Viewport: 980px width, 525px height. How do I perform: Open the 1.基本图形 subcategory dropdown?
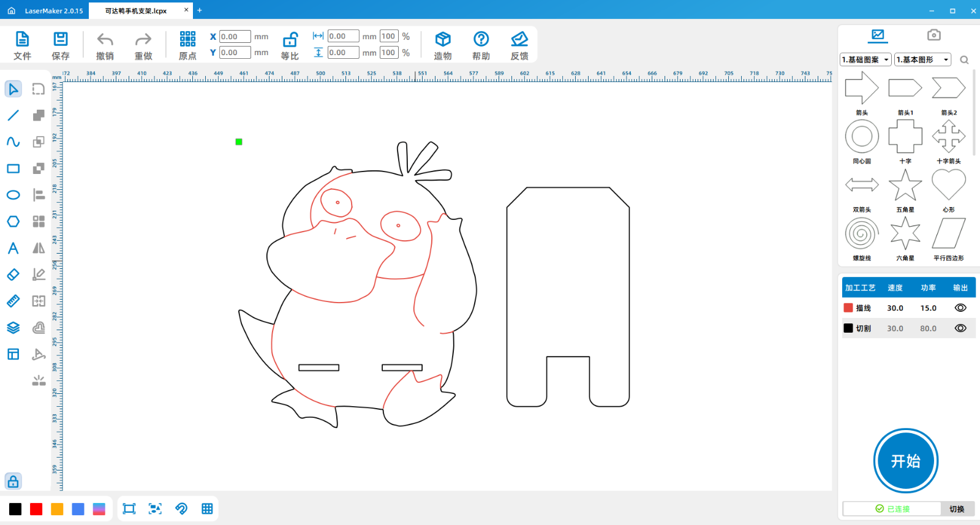922,59
